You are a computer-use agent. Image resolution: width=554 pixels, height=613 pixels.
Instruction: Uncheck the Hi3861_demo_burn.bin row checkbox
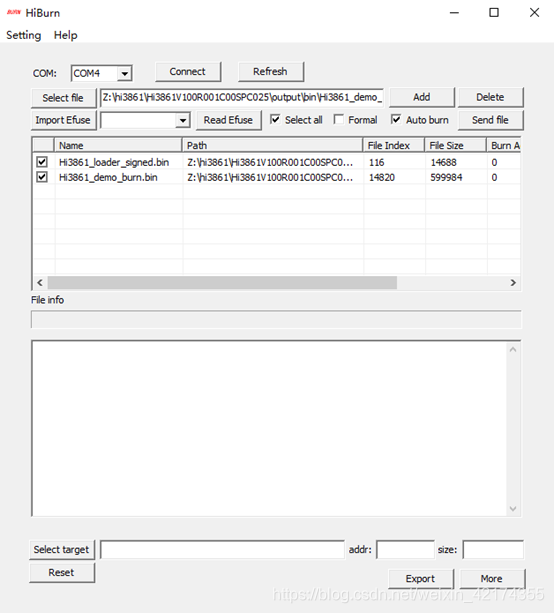[42, 177]
